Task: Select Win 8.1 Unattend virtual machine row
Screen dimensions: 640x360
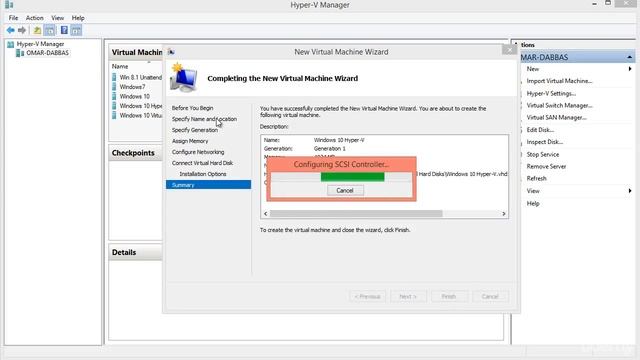Action: [x=136, y=77]
